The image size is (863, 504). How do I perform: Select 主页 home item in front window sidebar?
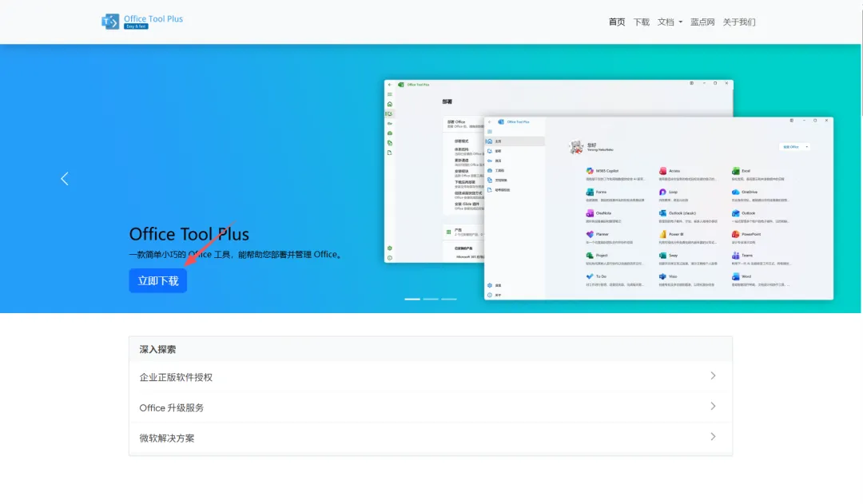[x=515, y=141]
